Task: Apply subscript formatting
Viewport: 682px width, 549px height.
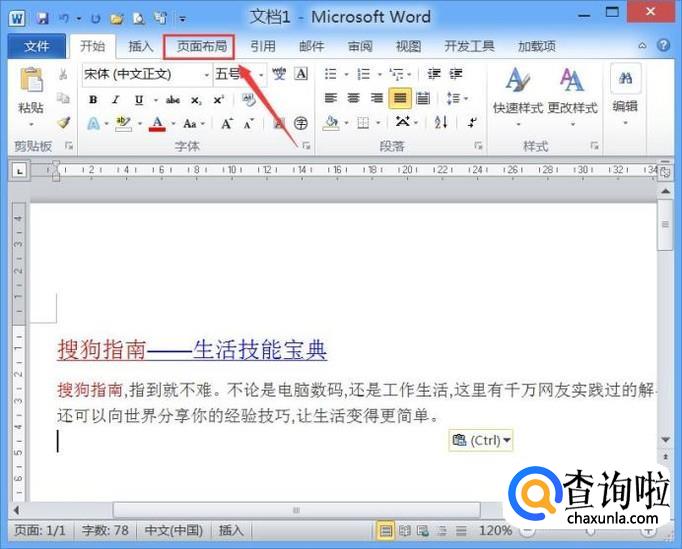Action: pos(196,100)
